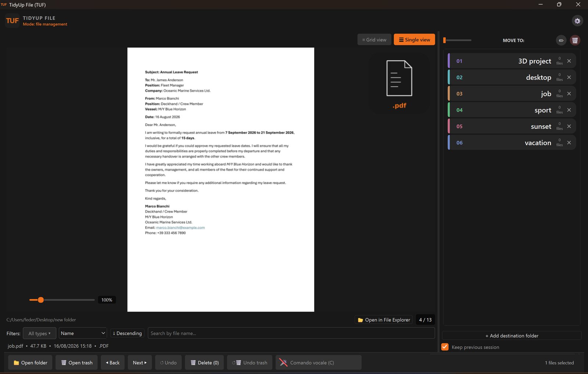Toggle Comando vocale (C) voice command
588x374 pixels.
click(x=319, y=363)
